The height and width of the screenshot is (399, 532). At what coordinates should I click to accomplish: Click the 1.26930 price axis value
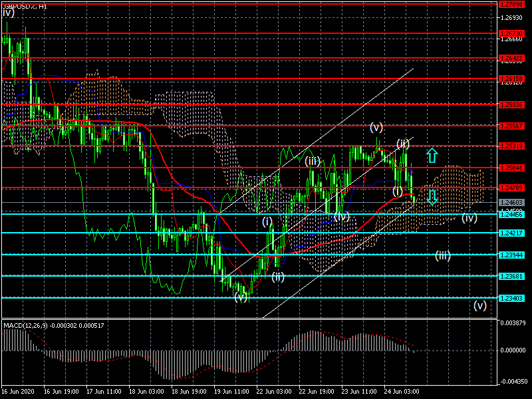click(511, 18)
